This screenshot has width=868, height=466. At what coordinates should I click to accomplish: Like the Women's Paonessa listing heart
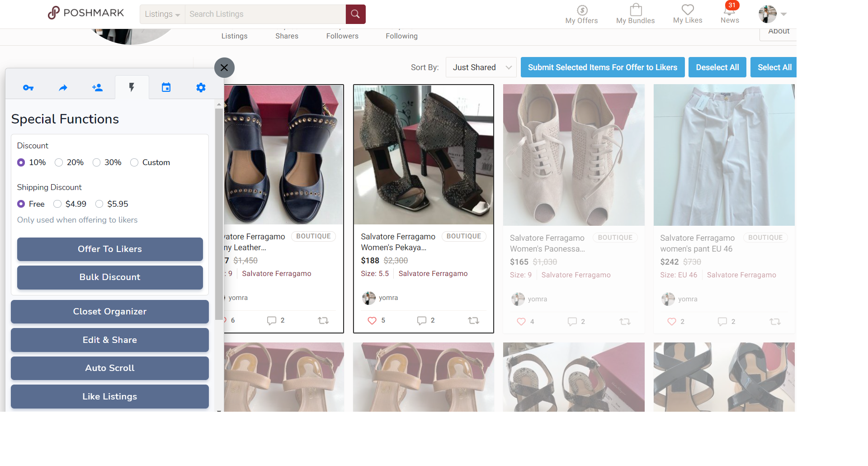click(521, 322)
